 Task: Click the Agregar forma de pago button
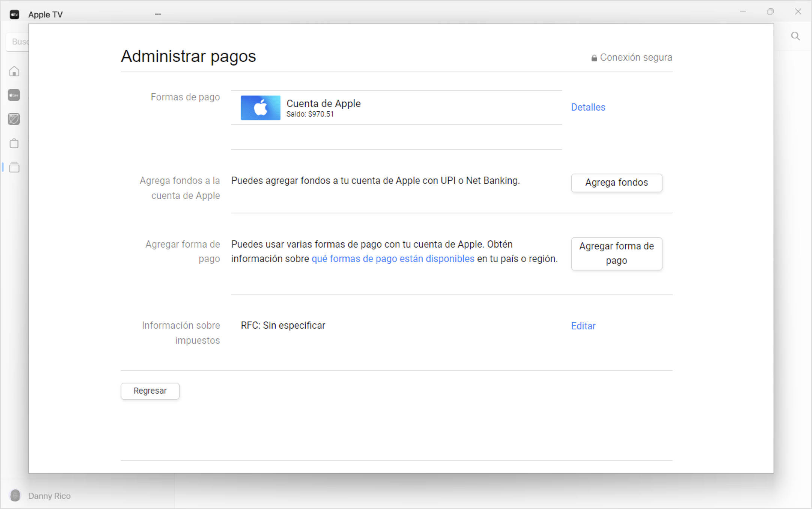click(x=617, y=253)
